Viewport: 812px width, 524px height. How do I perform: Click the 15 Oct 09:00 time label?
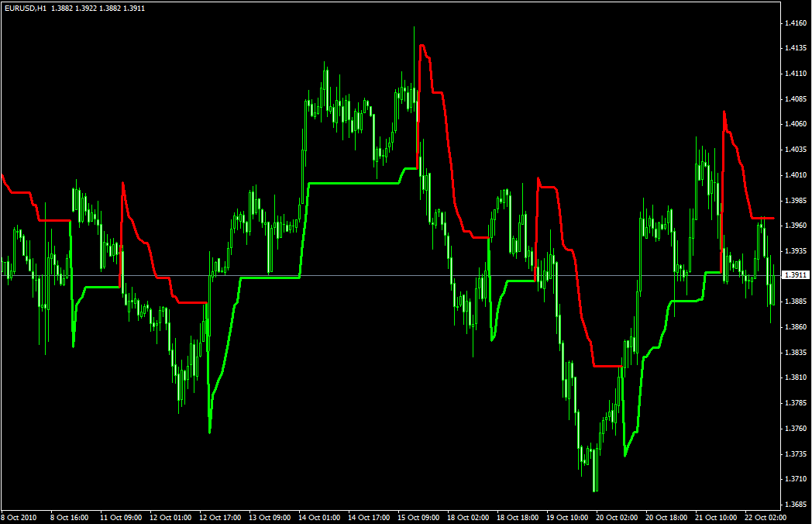coord(418,517)
